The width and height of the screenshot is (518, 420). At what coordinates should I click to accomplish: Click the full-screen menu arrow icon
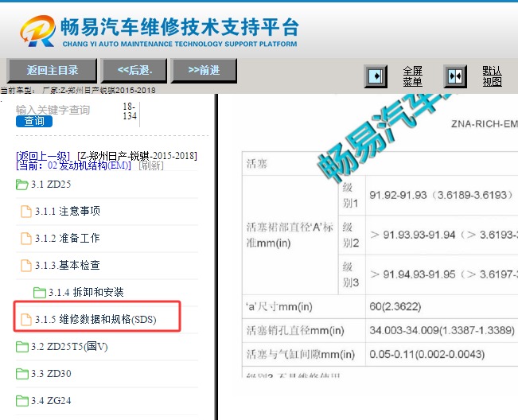[x=376, y=76]
